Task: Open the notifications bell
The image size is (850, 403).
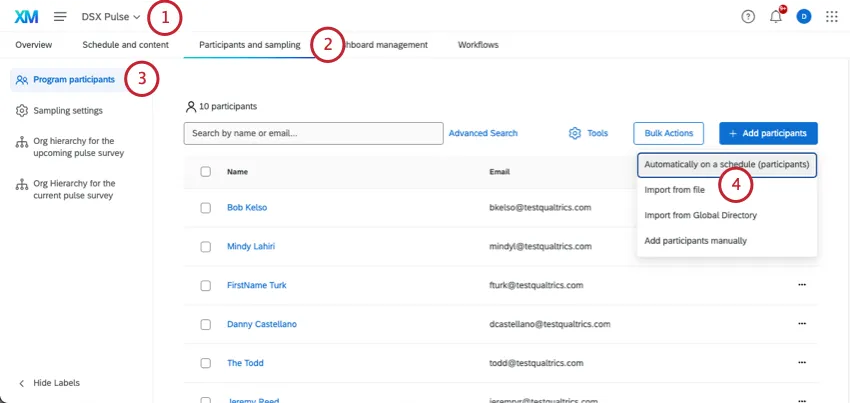Action: coord(776,17)
